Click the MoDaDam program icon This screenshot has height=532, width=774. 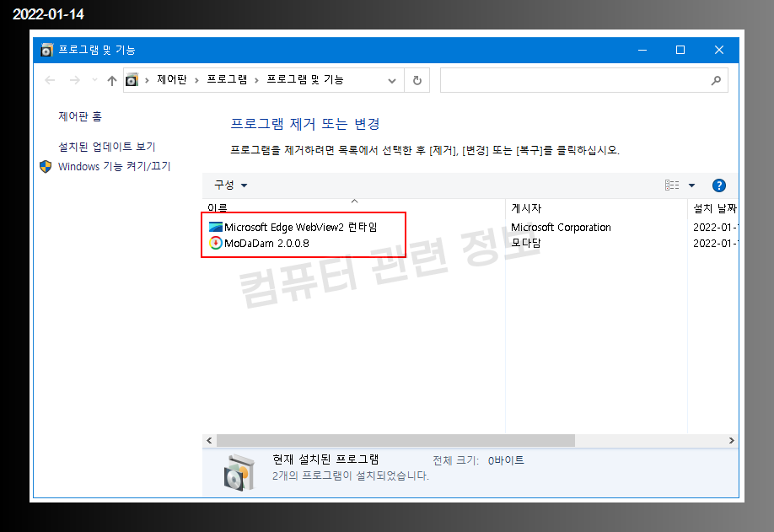tap(216, 244)
